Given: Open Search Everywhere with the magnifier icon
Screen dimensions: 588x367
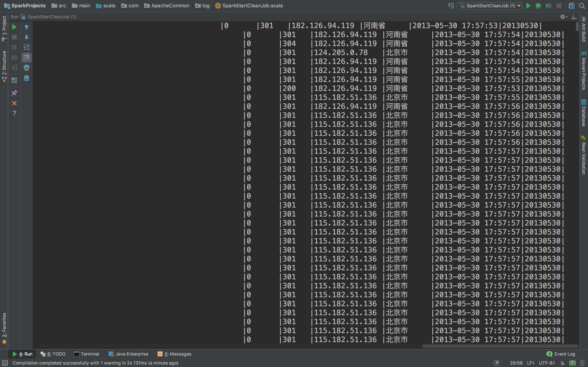Looking at the screenshot, I should coord(582,6).
